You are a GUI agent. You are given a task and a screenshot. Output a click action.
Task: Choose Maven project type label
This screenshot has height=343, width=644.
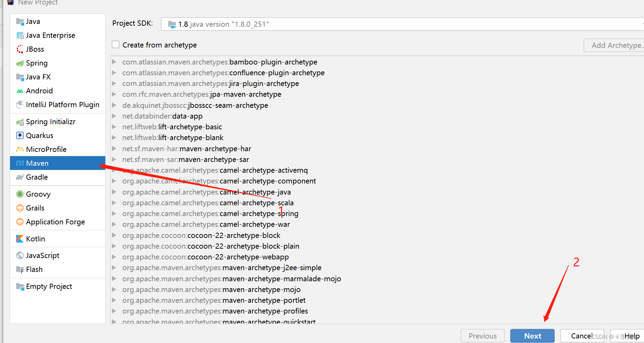(x=37, y=163)
